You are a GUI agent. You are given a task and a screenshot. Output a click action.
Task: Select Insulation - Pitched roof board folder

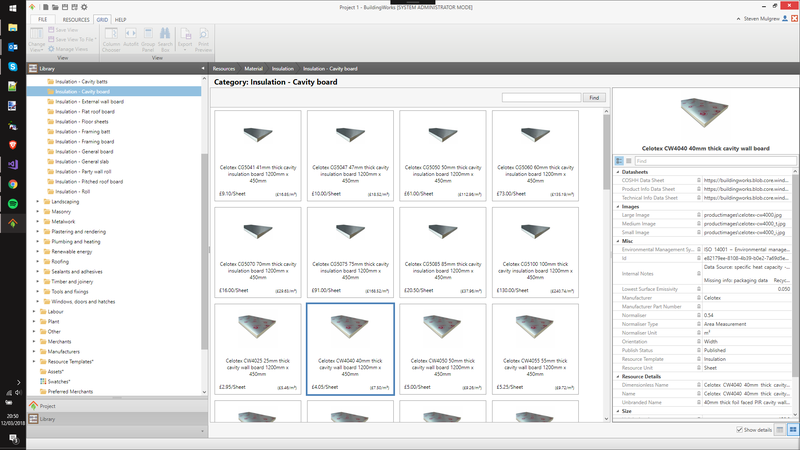tap(89, 182)
